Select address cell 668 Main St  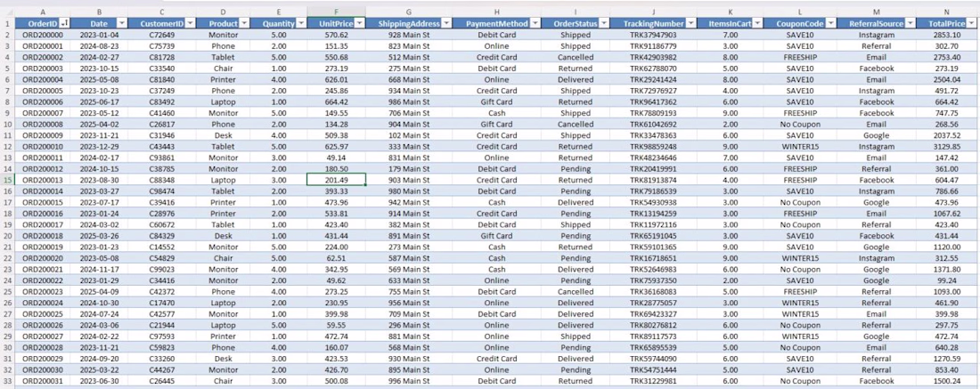[409, 79]
